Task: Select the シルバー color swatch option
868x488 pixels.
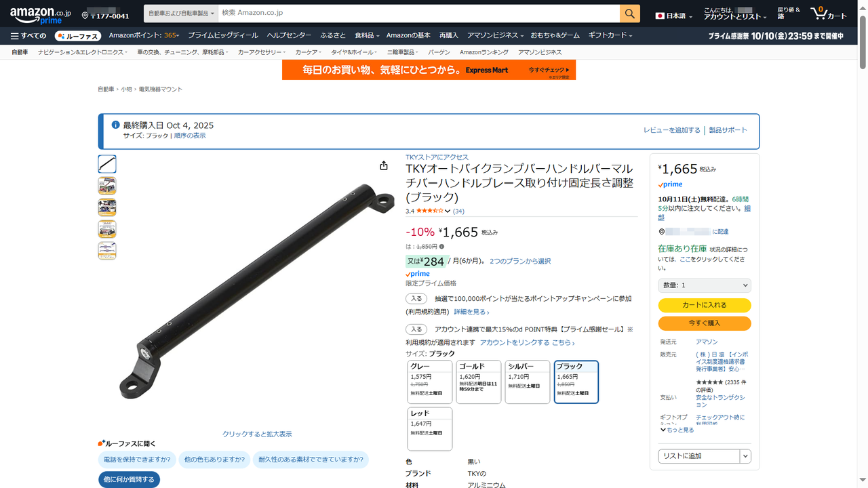Action: [x=528, y=382]
